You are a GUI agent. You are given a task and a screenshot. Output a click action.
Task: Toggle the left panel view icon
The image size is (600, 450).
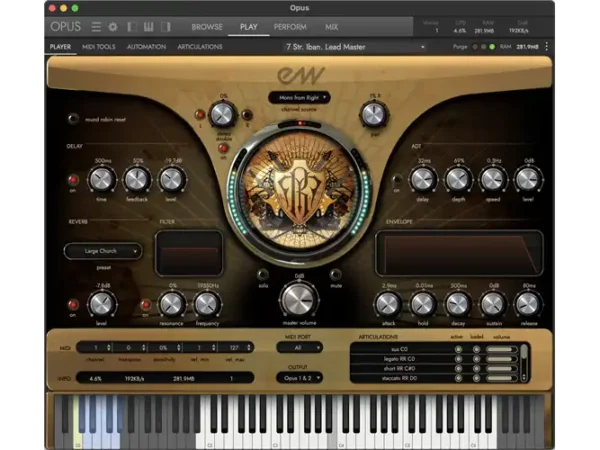[x=132, y=27]
